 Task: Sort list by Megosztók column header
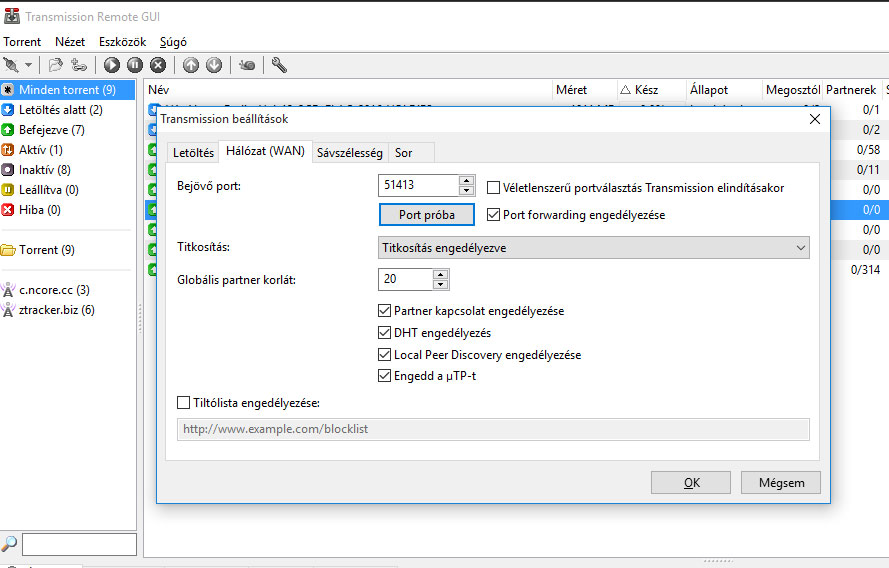click(793, 90)
